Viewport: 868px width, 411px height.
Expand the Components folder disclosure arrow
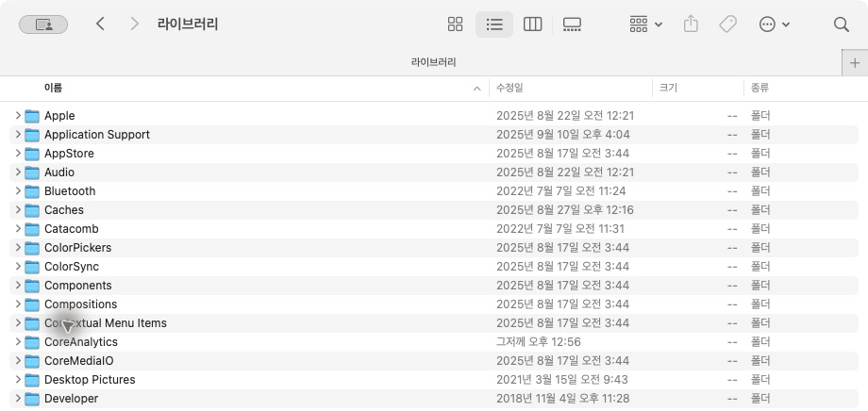(x=18, y=285)
